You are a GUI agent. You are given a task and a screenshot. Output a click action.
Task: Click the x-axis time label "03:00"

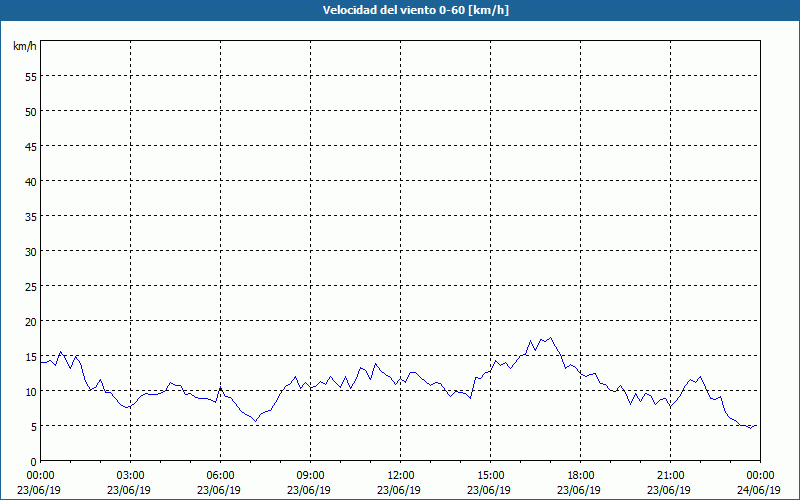131,476
